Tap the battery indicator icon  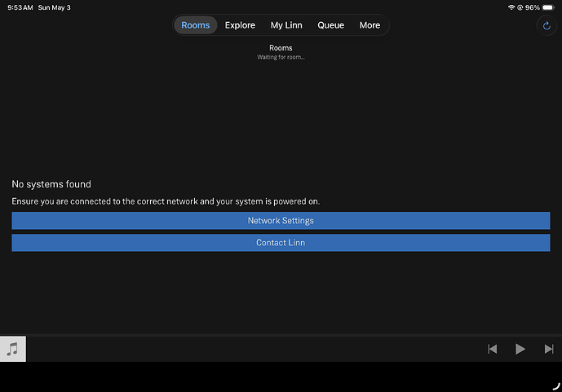(548, 7)
